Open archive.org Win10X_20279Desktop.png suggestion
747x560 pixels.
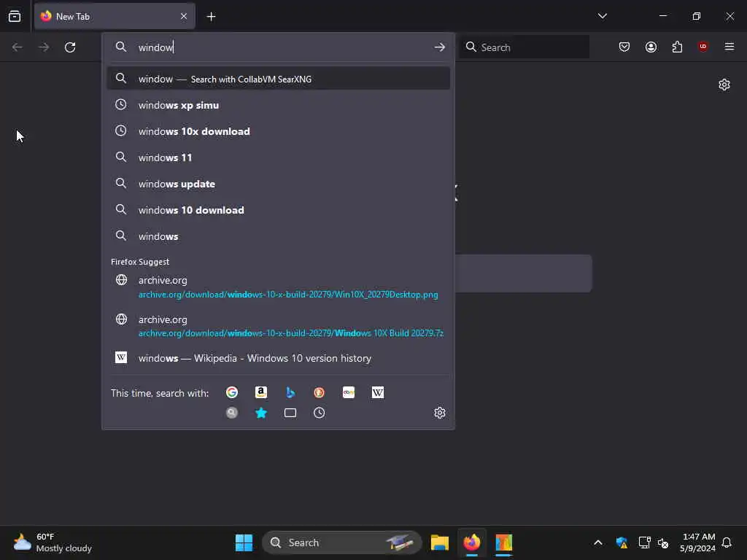(278, 287)
